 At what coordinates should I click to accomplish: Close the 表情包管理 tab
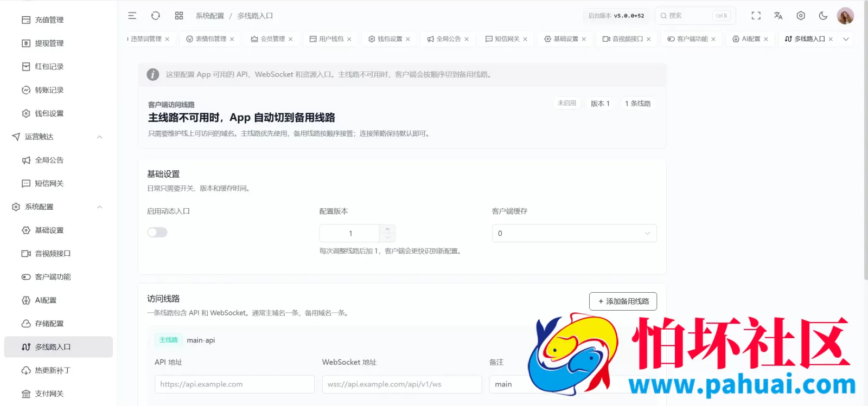pyautogui.click(x=232, y=39)
